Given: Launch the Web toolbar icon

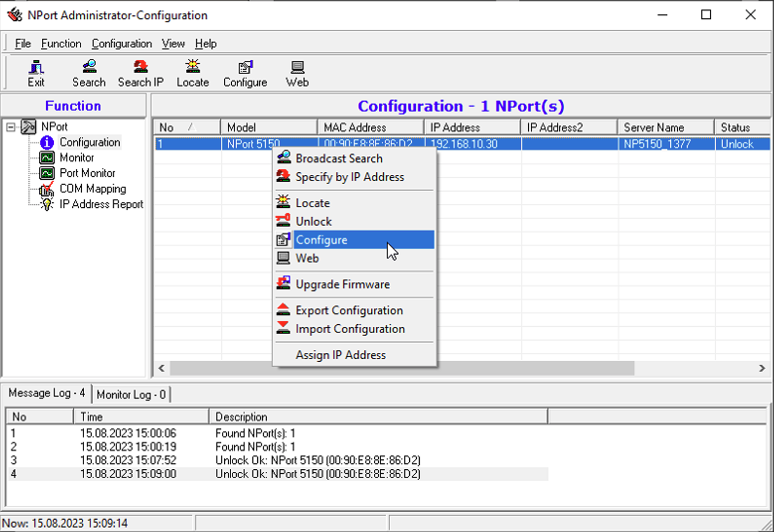Looking at the screenshot, I should (x=297, y=73).
